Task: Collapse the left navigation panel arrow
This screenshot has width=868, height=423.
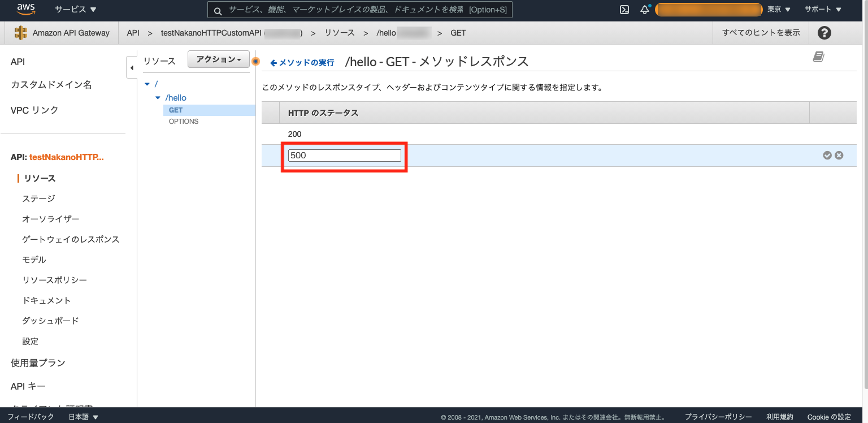Action: pyautogui.click(x=132, y=68)
